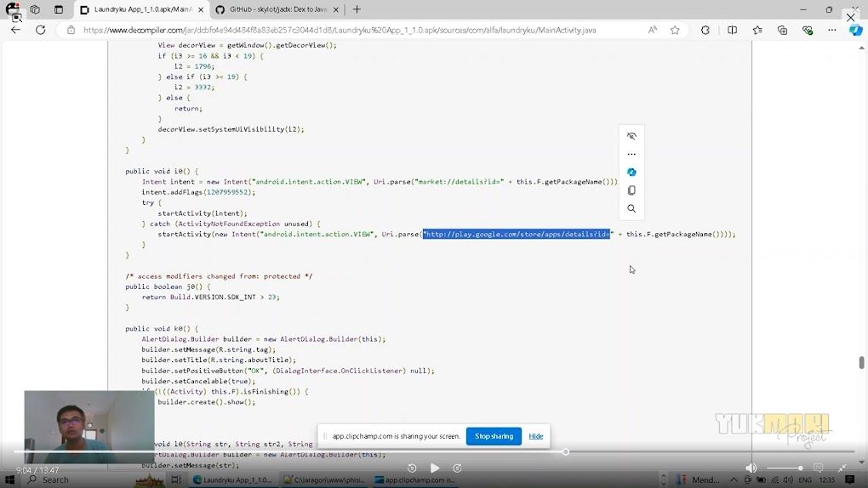Click the 'public void k0()' method line
This screenshot has width=868, height=488.
tap(162, 329)
